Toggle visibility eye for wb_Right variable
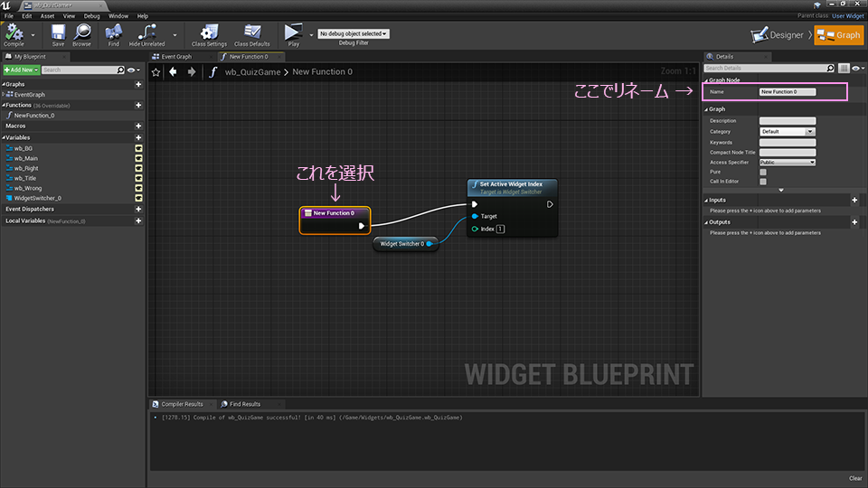Image resolution: width=868 pixels, height=488 pixels. [138, 168]
